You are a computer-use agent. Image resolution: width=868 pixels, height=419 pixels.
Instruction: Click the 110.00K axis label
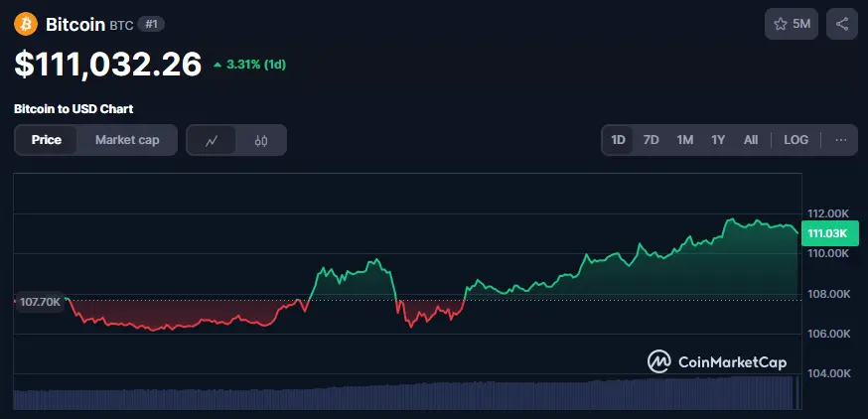click(x=827, y=253)
